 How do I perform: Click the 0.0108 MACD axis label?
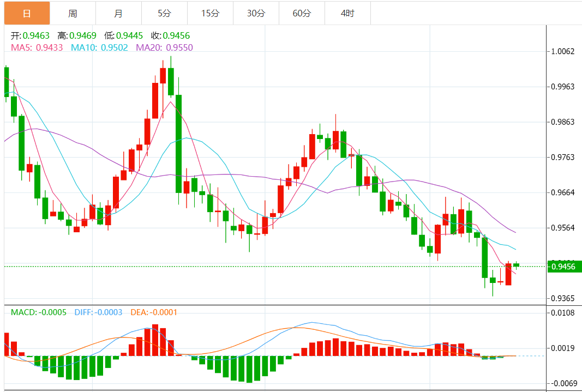tap(564, 312)
